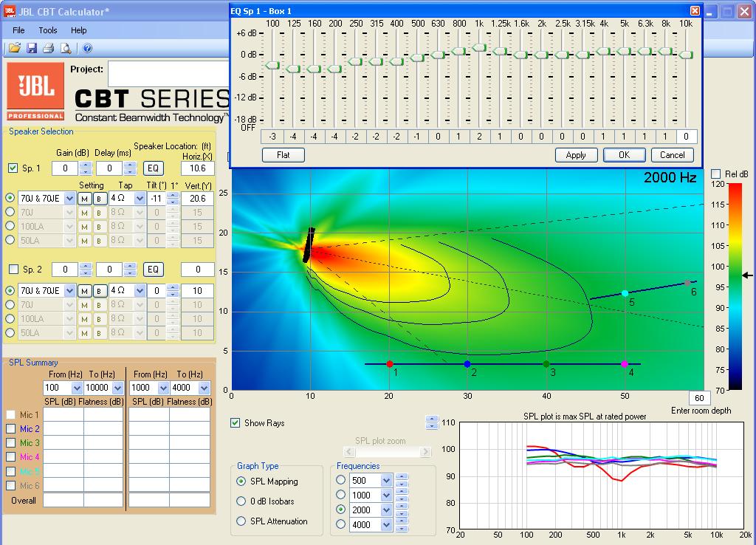The height and width of the screenshot is (545, 756).
Task: Click the Sp. 2 Delay spinner arrows
Action: click(130, 270)
